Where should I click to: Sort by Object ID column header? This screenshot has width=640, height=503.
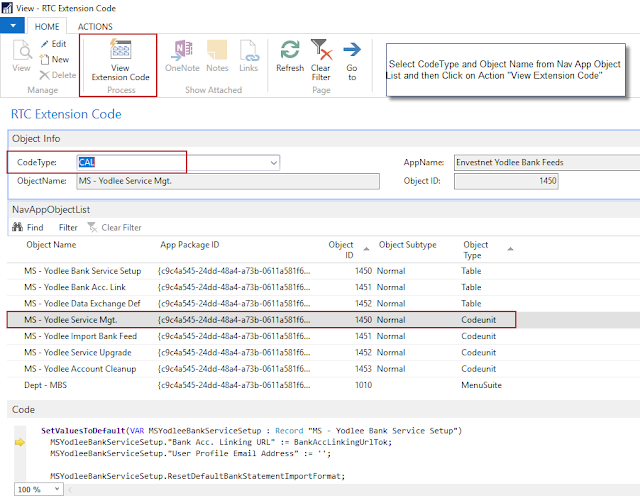click(341, 250)
